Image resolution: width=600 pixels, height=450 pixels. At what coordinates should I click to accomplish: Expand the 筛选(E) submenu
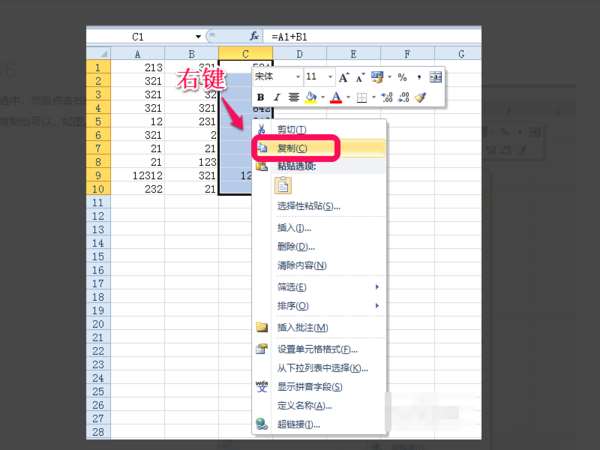coord(319,287)
